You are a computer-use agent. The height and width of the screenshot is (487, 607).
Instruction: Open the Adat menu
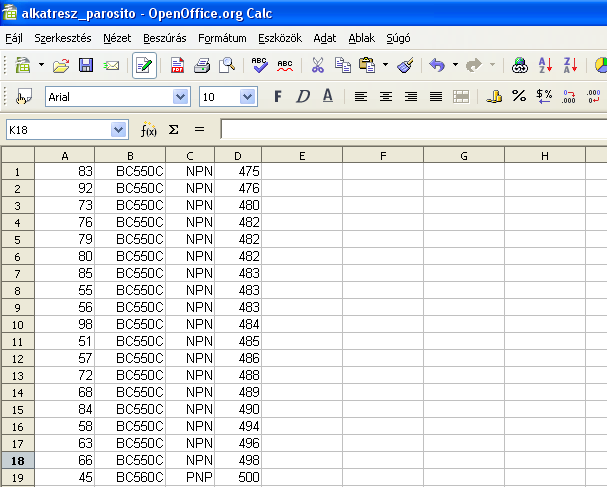(x=325, y=38)
